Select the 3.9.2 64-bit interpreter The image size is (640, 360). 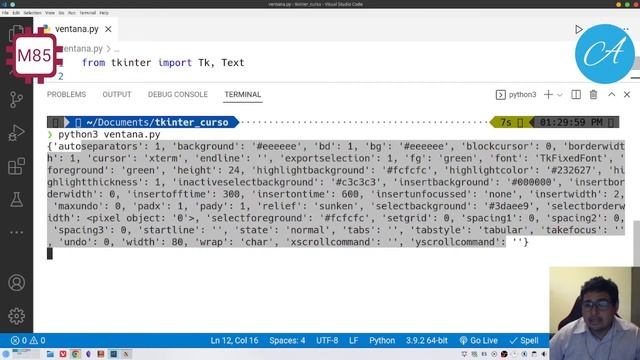pyautogui.click(x=427, y=340)
